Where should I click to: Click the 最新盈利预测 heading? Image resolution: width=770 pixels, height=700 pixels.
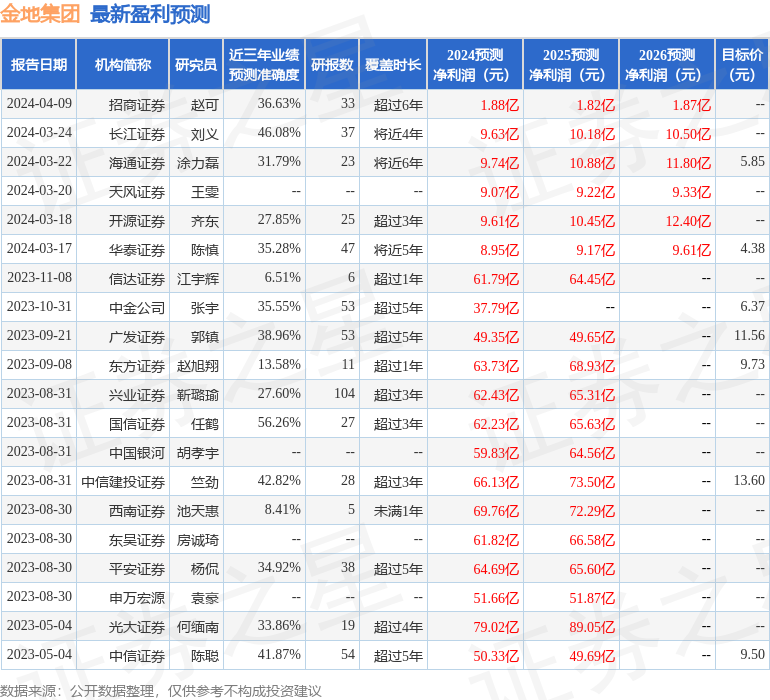(x=150, y=14)
